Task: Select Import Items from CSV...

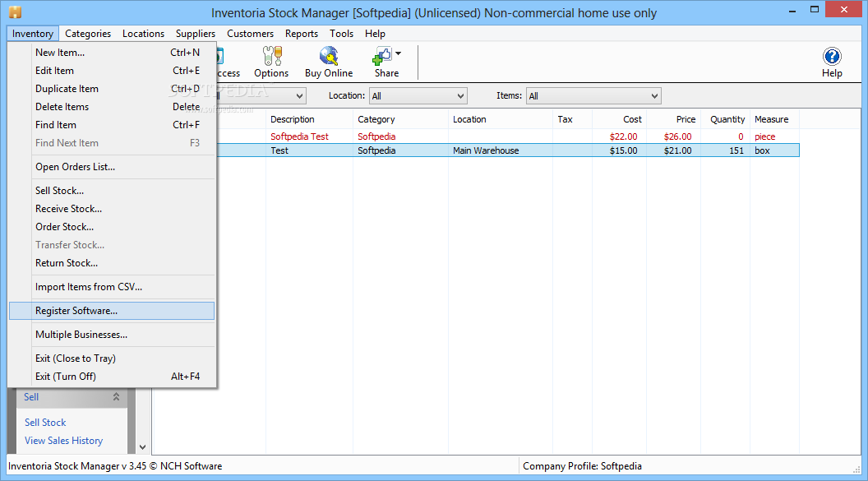Action: click(x=112, y=287)
